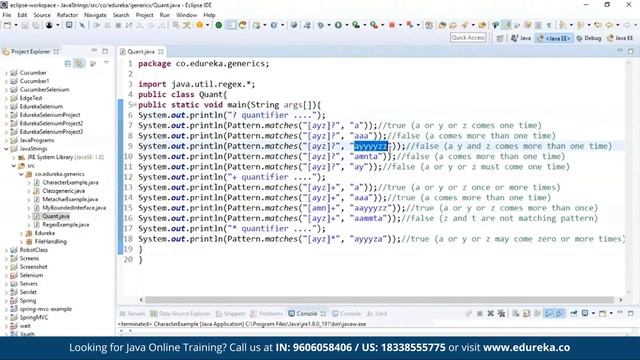
Task: Click the green Coverage launch icon
Action: (356, 25)
